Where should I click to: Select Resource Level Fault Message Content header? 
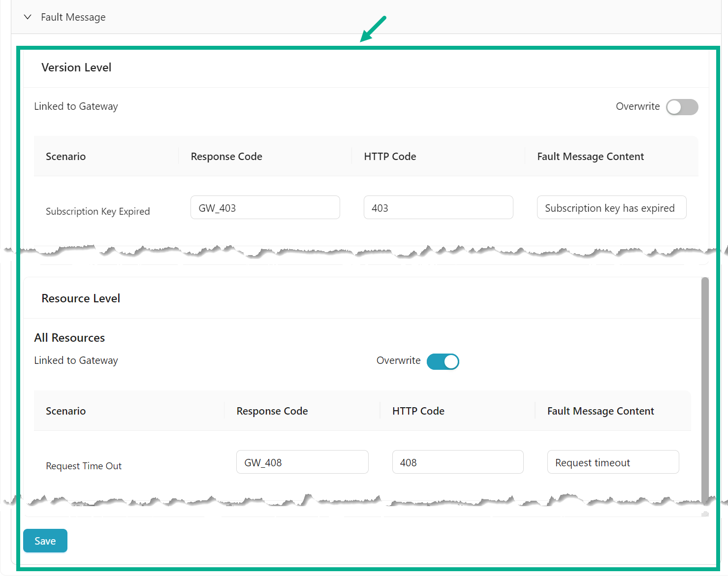pos(601,411)
